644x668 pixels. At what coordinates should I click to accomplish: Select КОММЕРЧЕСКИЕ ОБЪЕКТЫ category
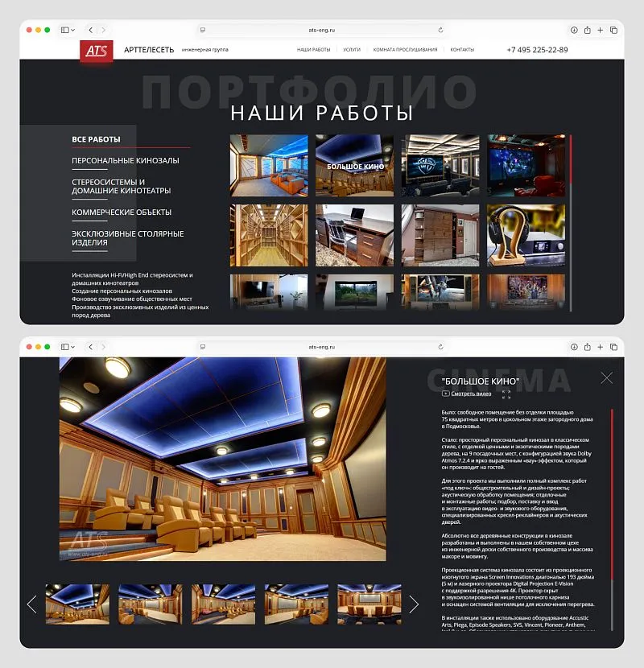122,212
